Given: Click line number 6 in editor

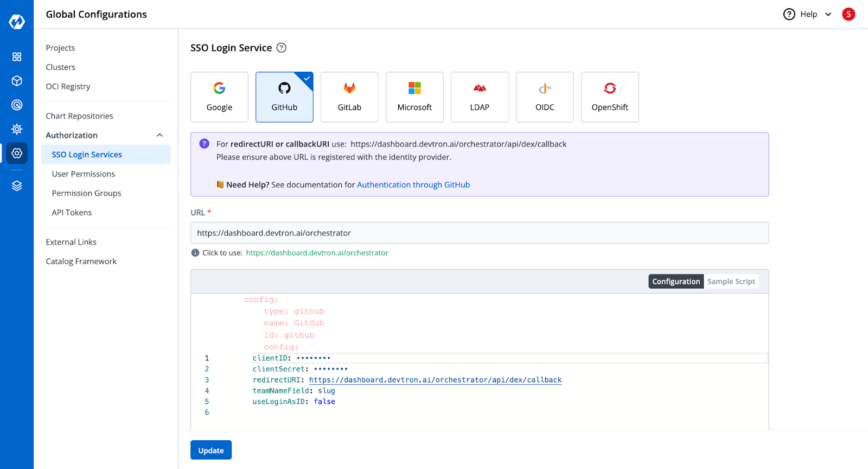Looking at the screenshot, I should 207,413.
